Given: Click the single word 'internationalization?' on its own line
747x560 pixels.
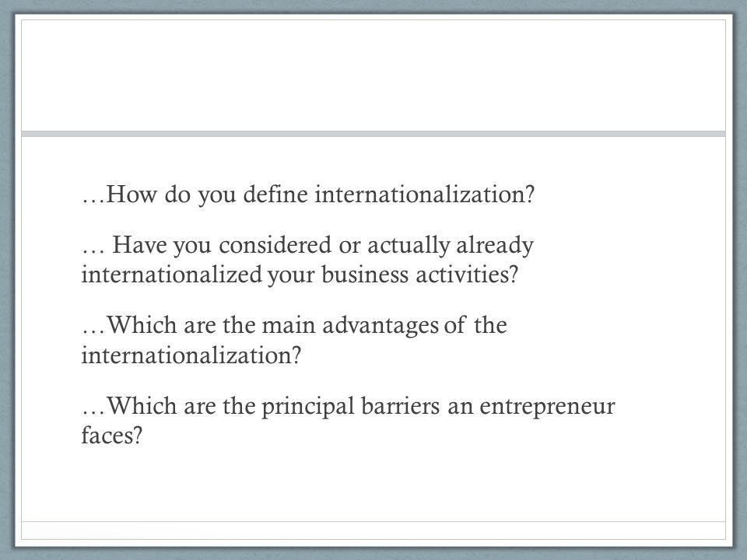Looking at the screenshot, I should (x=191, y=355).
